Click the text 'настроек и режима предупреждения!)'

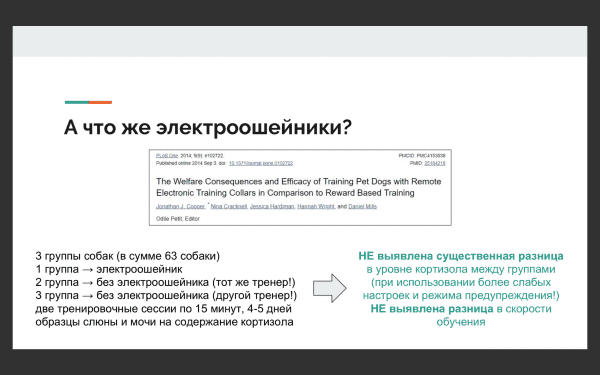click(x=461, y=295)
